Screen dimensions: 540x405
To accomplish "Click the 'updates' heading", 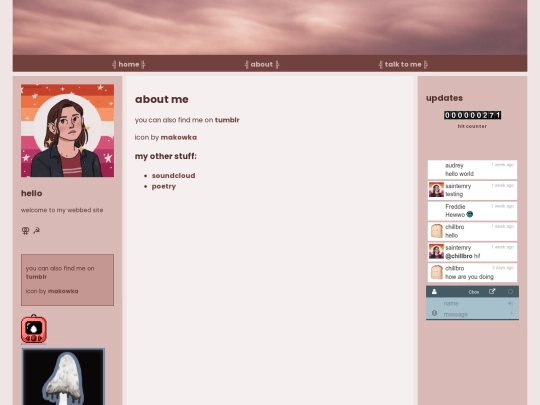I will click(444, 98).
